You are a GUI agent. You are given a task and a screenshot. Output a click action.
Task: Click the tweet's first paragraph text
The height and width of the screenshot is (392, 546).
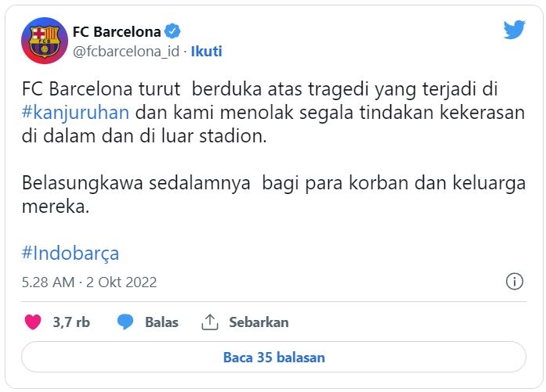pos(273,113)
